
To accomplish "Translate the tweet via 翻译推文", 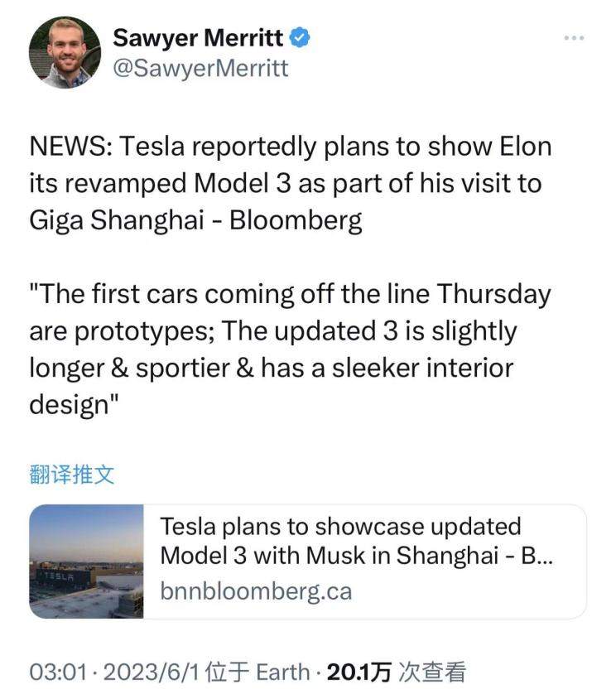I will pyautogui.click(x=72, y=474).
